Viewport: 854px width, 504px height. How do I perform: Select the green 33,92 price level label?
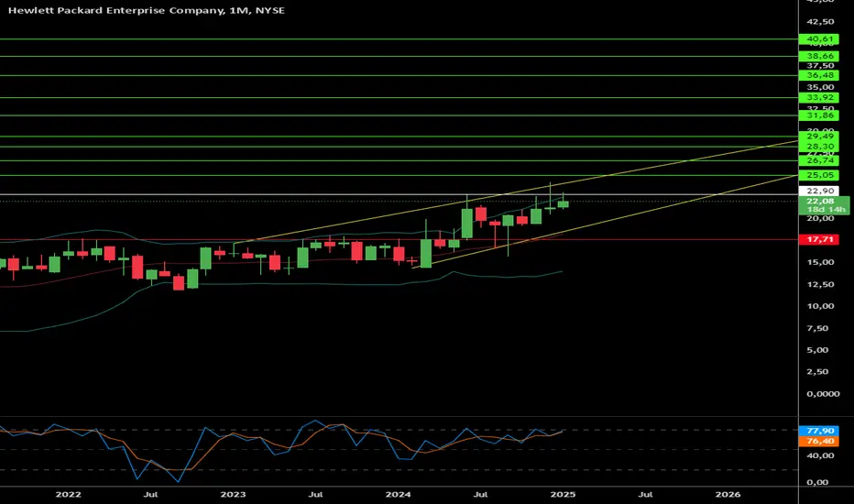point(818,97)
